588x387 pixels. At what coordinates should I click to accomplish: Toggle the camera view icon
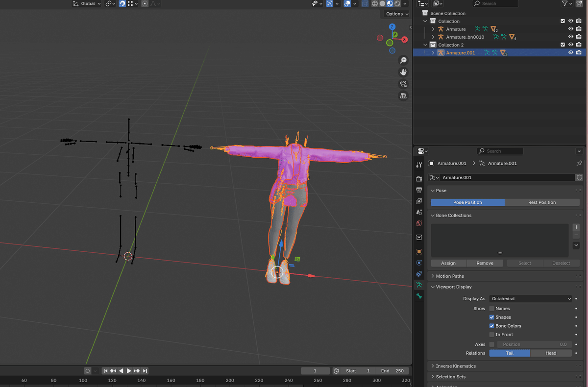tap(403, 84)
